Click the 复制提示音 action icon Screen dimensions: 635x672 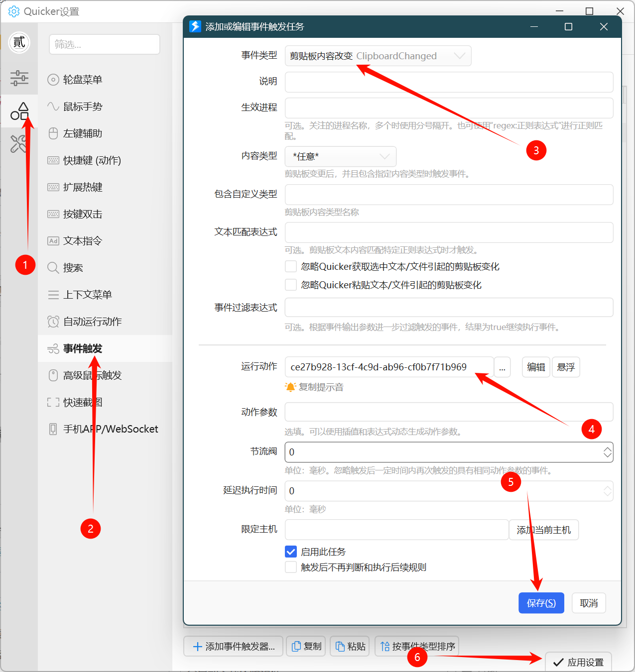coord(290,387)
